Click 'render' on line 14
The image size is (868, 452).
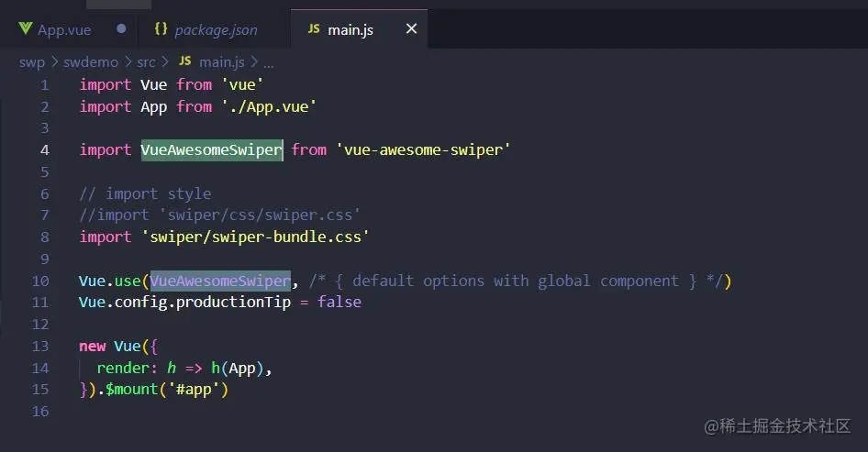coord(123,368)
